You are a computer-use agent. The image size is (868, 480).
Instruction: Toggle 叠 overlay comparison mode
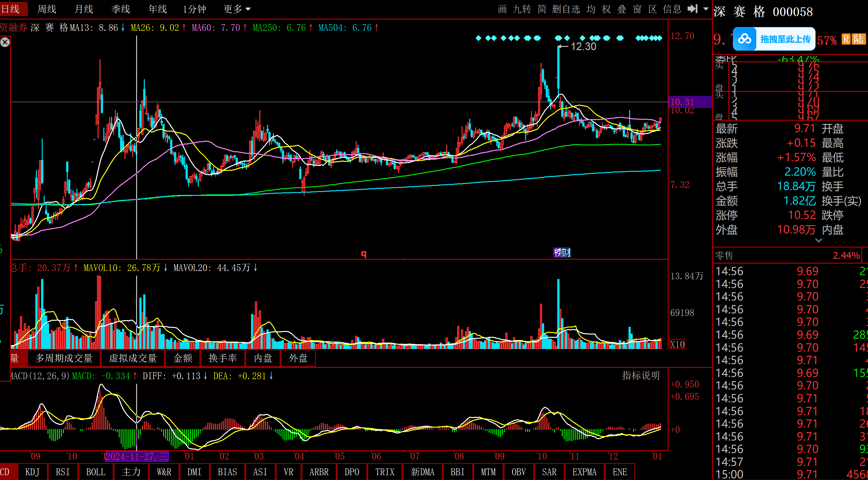(622, 9)
